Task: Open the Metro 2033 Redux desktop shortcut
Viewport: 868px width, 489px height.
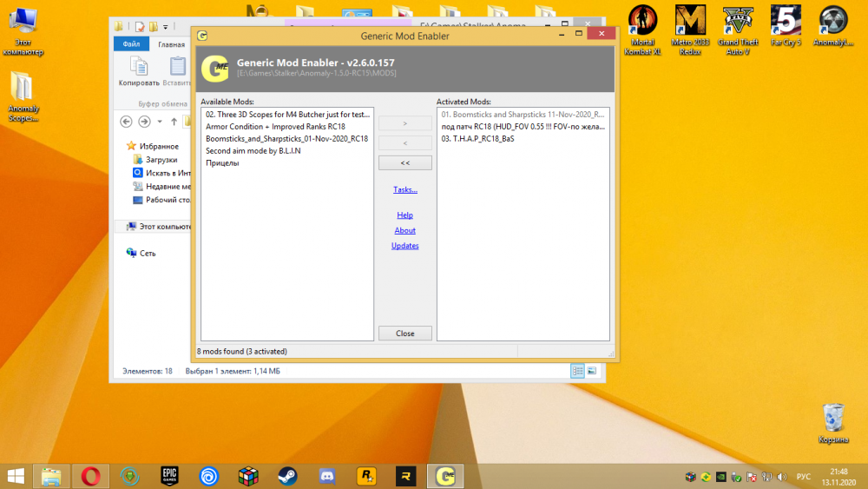Action: tap(690, 23)
